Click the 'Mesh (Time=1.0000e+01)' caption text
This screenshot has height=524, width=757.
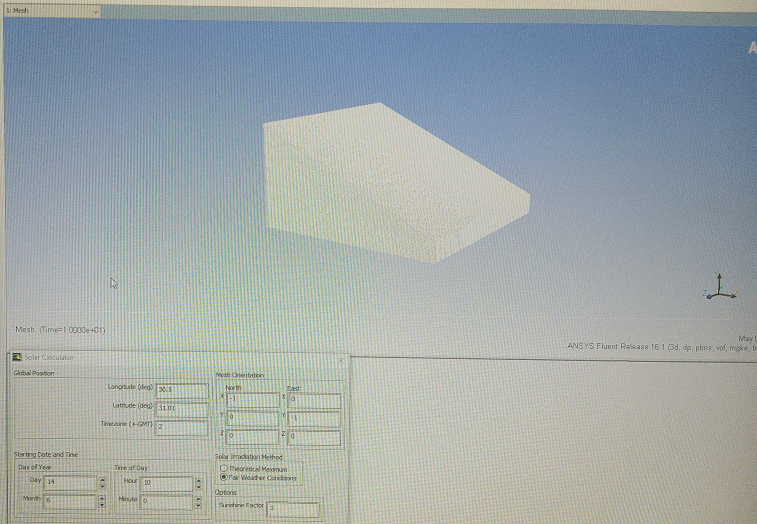60,329
